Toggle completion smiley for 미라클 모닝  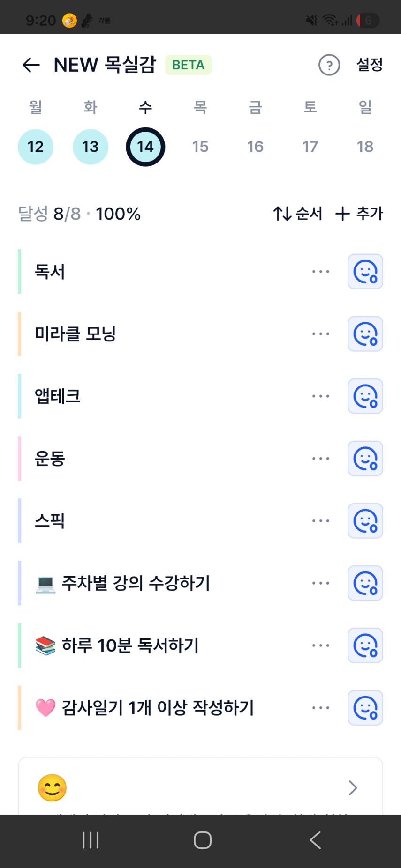click(365, 334)
